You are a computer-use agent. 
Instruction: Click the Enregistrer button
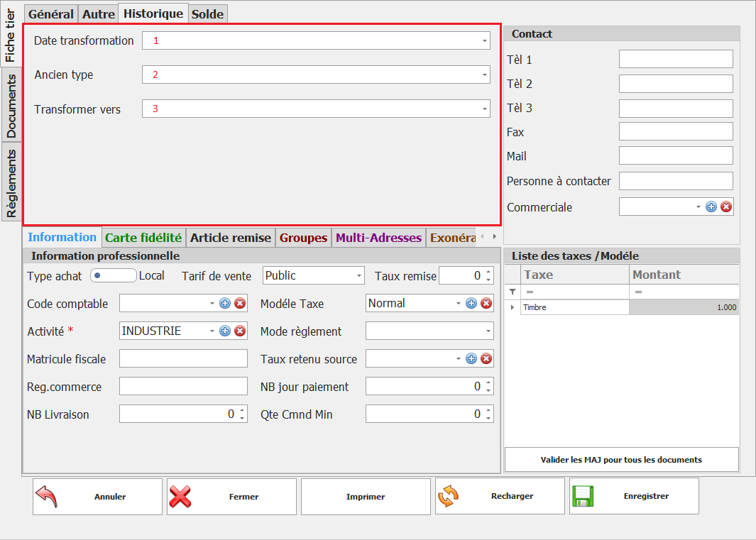pos(634,496)
